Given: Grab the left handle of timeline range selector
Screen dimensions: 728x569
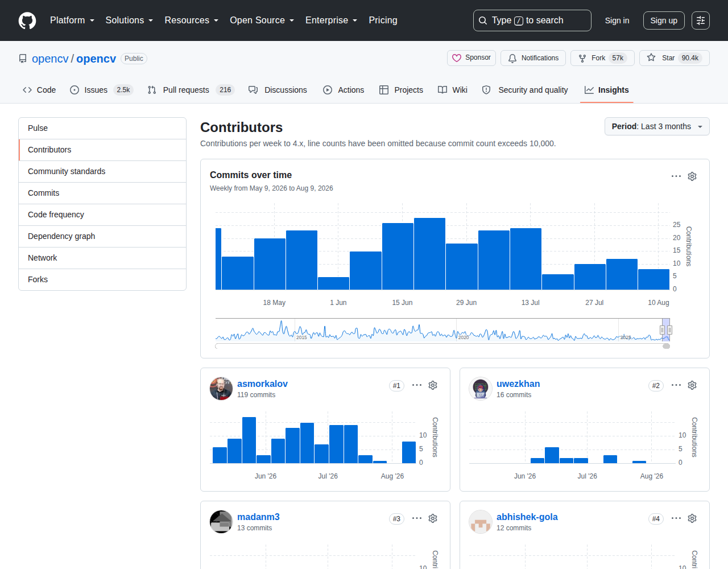Looking at the screenshot, I should [662, 330].
